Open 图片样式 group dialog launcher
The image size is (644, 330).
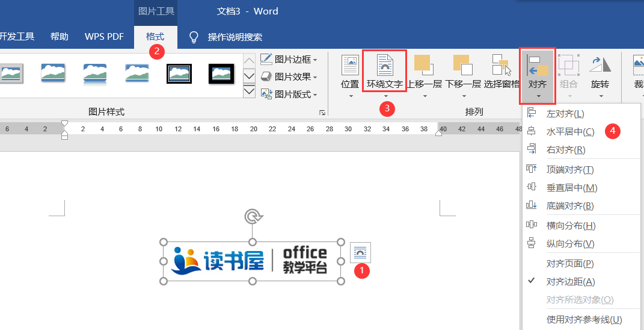tap(322, 113)
